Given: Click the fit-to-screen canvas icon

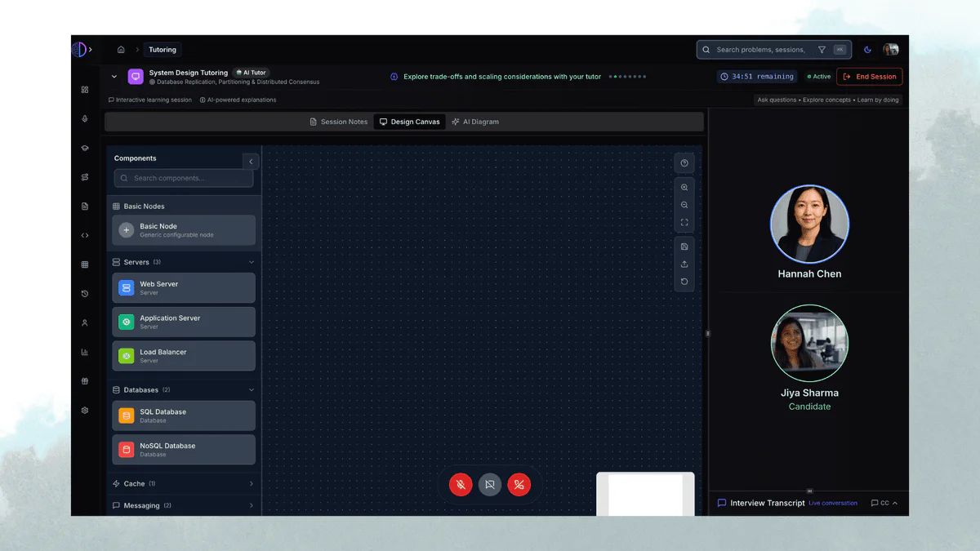Looking at the screenshot, I should point(684,223).
